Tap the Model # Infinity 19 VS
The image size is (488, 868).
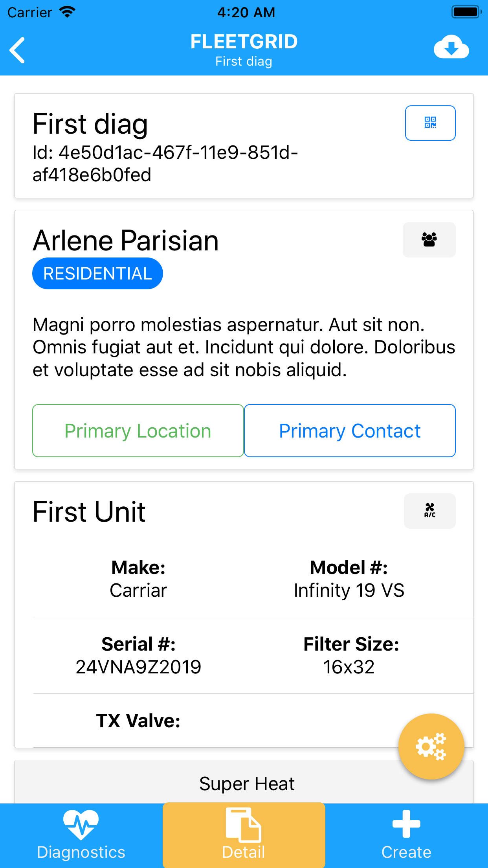coord(349,590)
